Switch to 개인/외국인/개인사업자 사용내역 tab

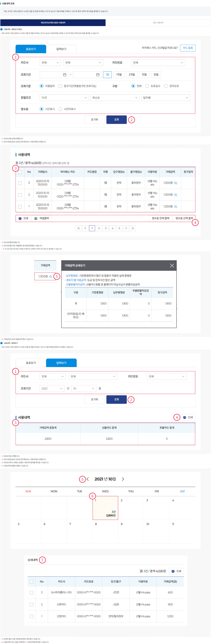coord(53,23)
